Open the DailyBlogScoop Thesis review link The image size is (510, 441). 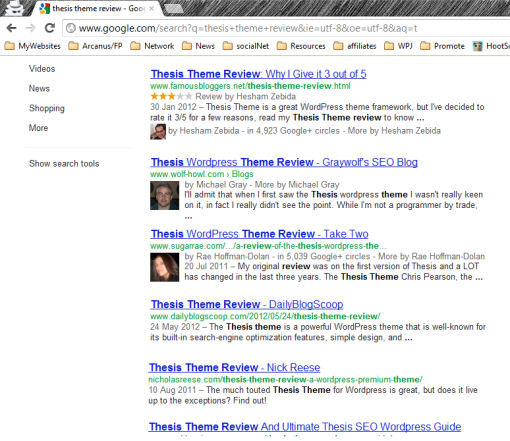[247, 304]
